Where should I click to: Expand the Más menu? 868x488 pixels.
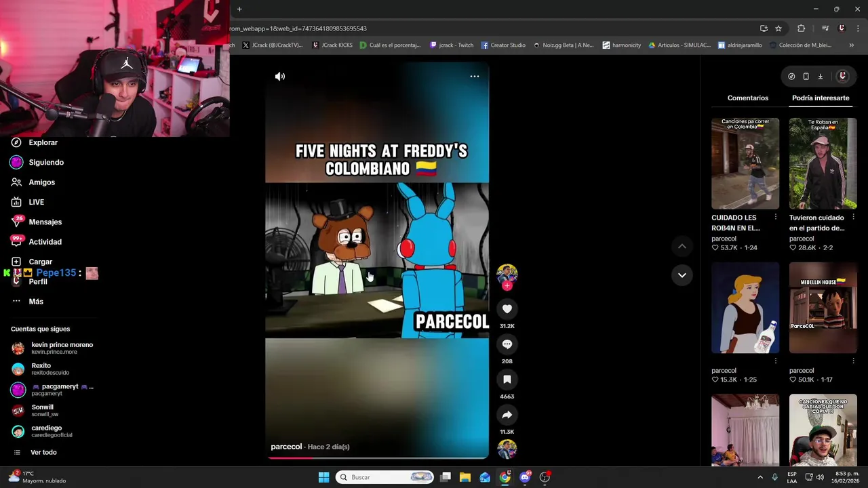pos(28,302)
